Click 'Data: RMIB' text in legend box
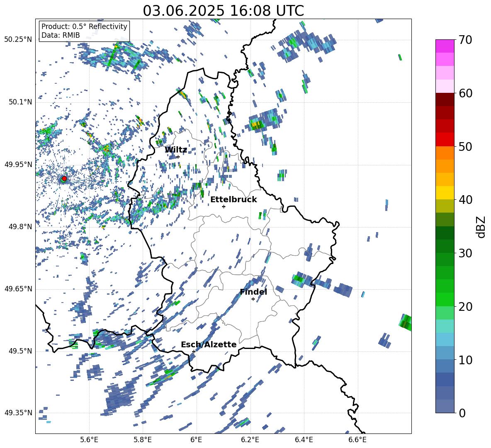This screenshot has height=448, width=491. [x=61, y=35]
